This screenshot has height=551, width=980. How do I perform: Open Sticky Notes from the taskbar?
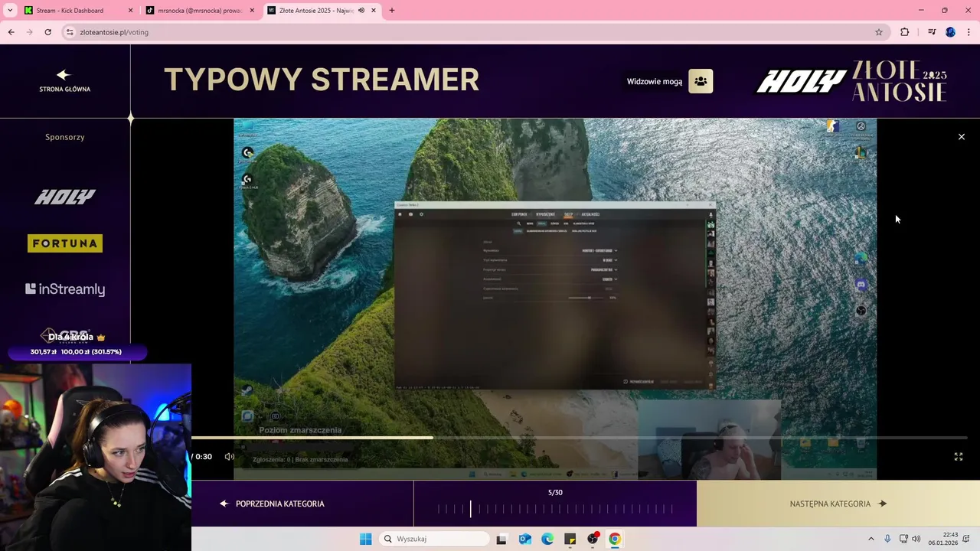click(570, 539)
